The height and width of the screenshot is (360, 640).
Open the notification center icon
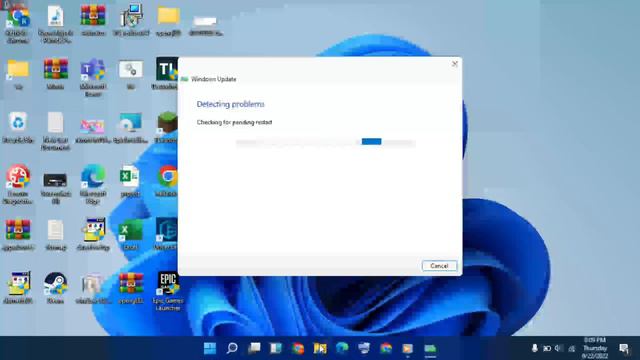click(624, 348)
